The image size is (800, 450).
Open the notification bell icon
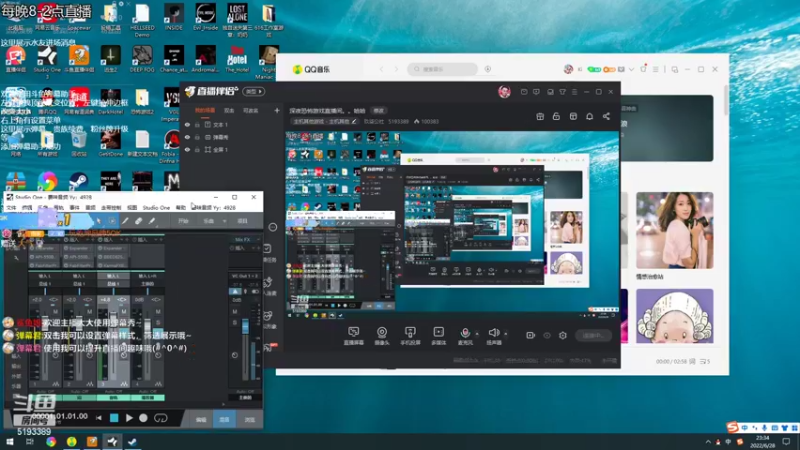[x=589, y=116]
